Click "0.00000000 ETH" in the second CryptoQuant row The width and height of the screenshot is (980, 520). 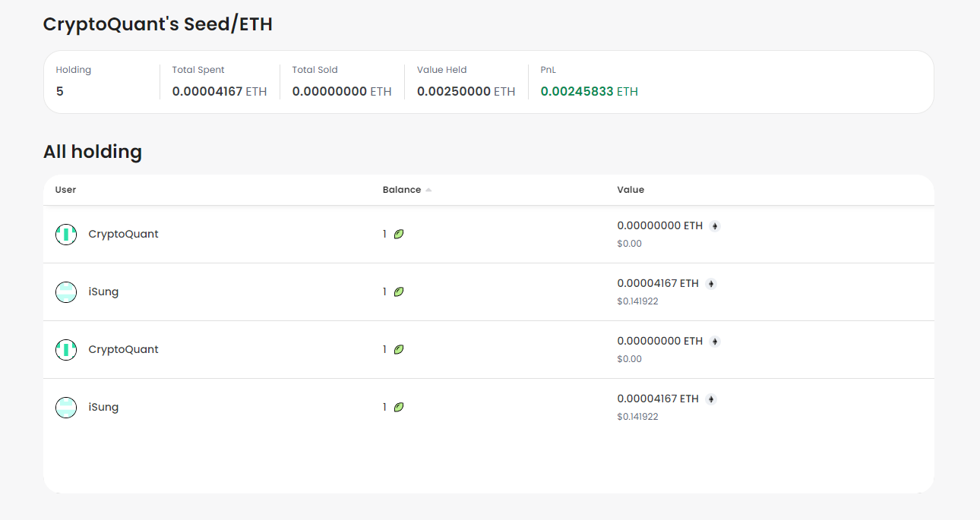[x=660, y=341]
